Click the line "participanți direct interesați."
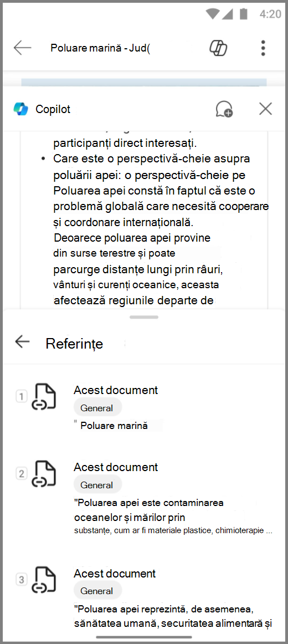This screenshot has height=644, width=288. click(126, 144)
